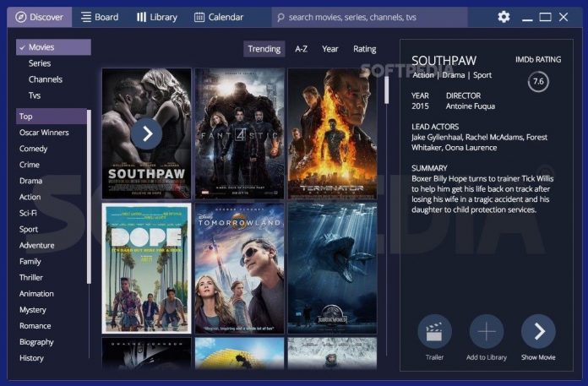Select the Series category
This screenshot has width=588, height=386.
(x=40, y=63)
